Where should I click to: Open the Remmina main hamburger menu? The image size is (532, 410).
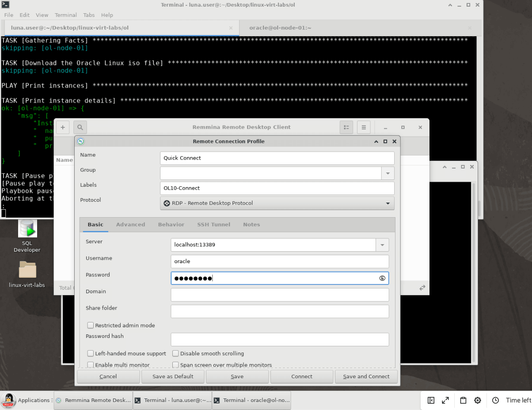coord(363,127)
